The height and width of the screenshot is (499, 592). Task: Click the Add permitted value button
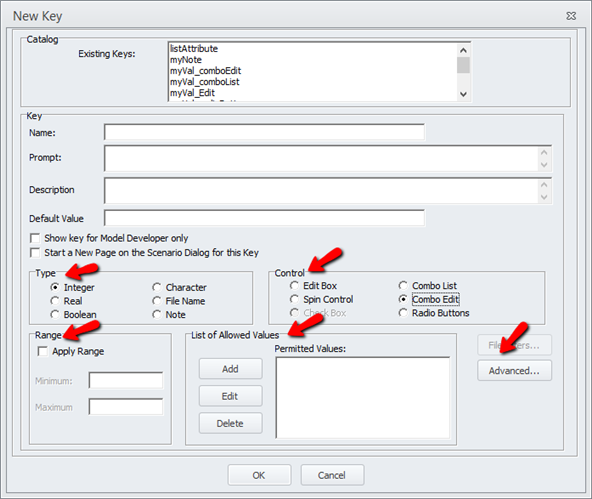[230, 369]
